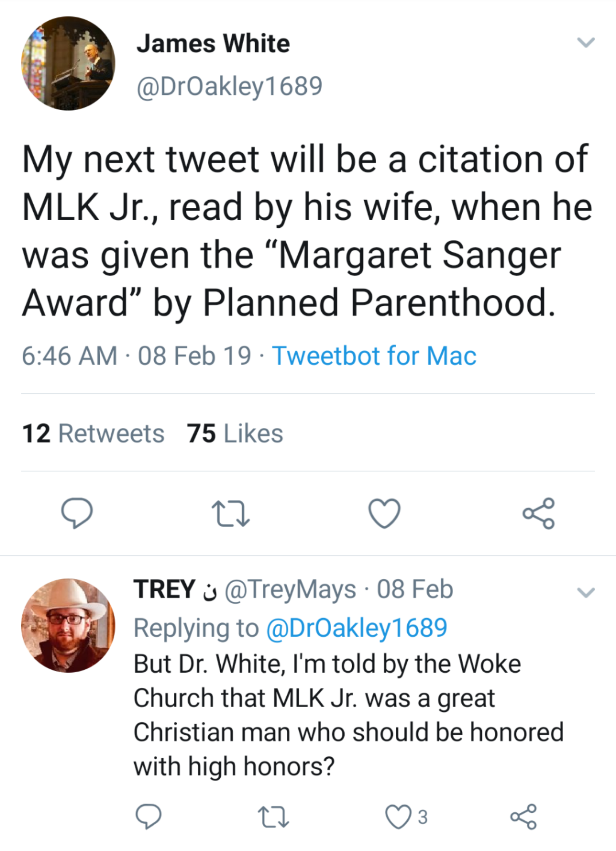Open James White's profile picture
The width and height of the screenshot is (616, 851).
coord(68,64)
